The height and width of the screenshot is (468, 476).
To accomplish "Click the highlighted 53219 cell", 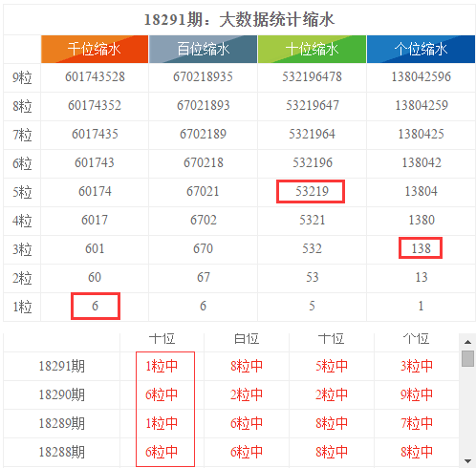I will (x=311, y=191).
